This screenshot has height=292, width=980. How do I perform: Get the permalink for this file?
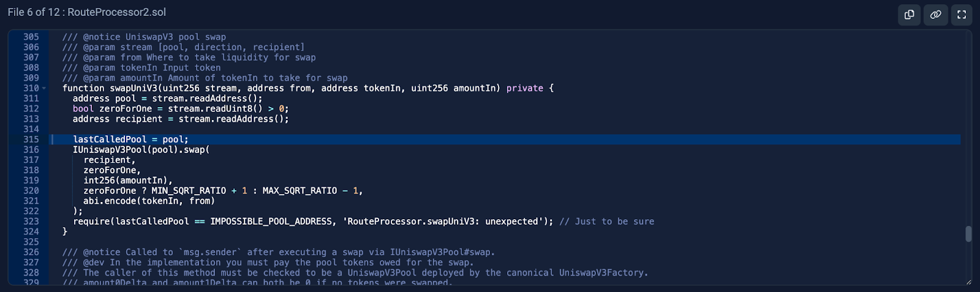(x=935, y=14)
